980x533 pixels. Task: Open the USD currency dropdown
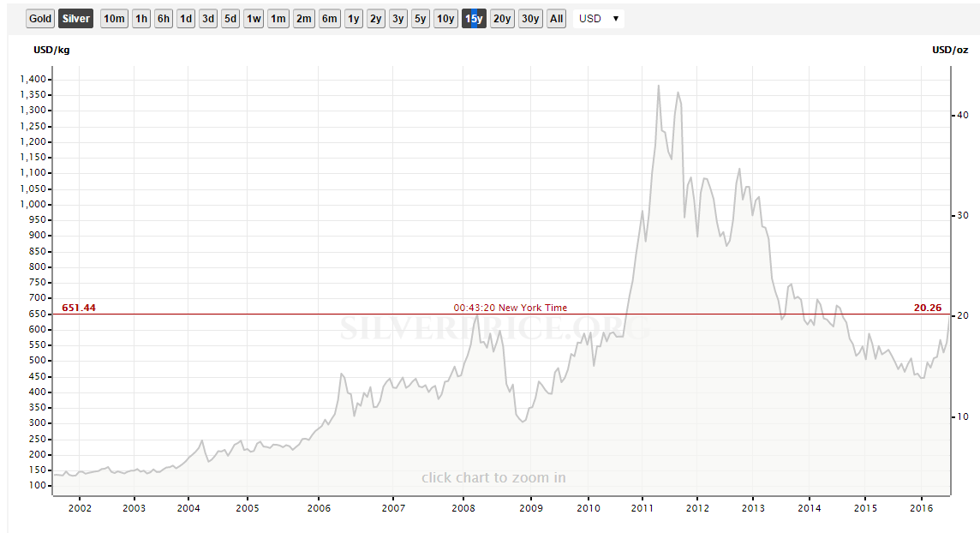[x=599, y=19]
